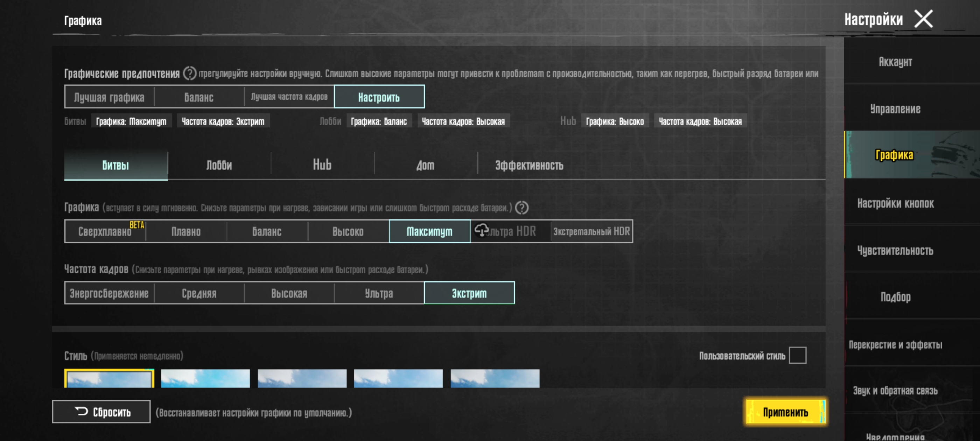Select Сверхплавно BETA graphics option

pyautogui.click(x=105, y=231)
